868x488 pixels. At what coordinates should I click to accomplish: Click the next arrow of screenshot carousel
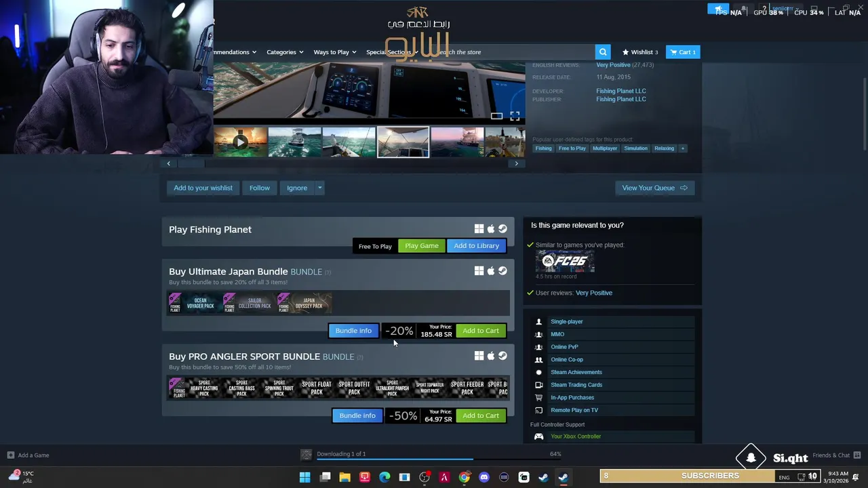pos(517,163)
